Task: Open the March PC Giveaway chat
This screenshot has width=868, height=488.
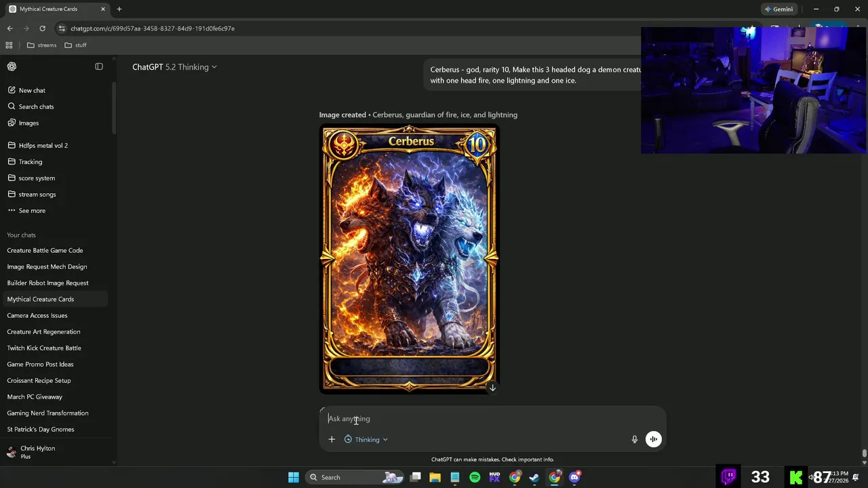Action: pyautogui.click(x=54, y=396)
